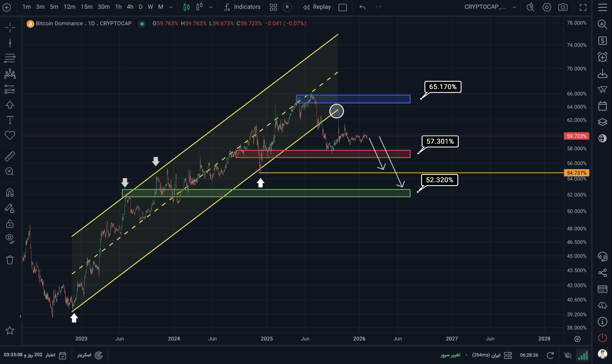Start bar Replay mode
Viewport: 612px width, 364px height.
coord(317,7)
